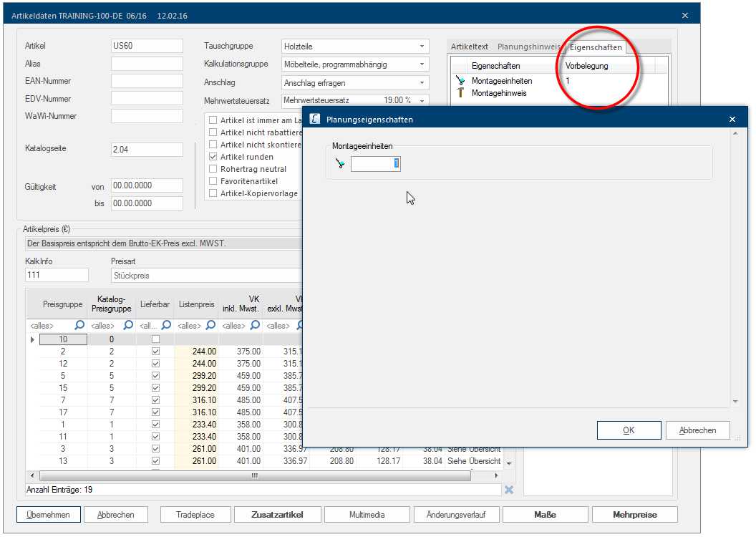Switch to the Artikeltext tab
This screenshot has width=756, height=537.
point(470,47)
